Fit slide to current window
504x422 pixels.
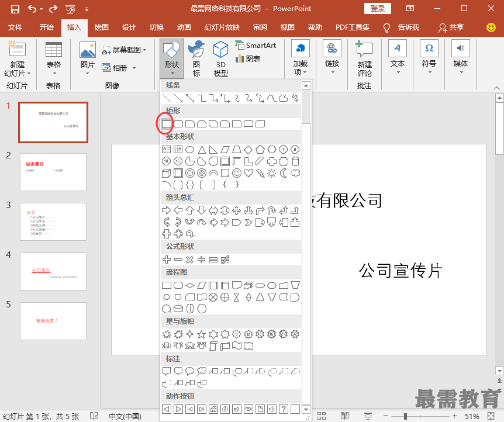[x=491, y=416]
